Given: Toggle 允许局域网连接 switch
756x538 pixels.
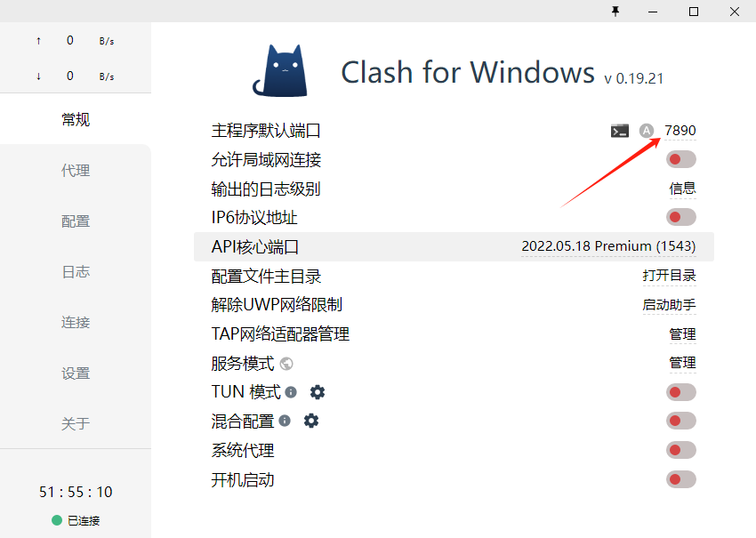Looking at the screenshot, I should tap(680, 159).
